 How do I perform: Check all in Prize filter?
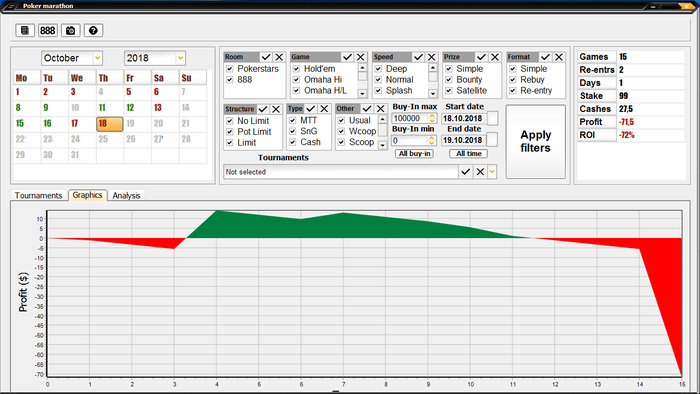click(x=481, y=57)
